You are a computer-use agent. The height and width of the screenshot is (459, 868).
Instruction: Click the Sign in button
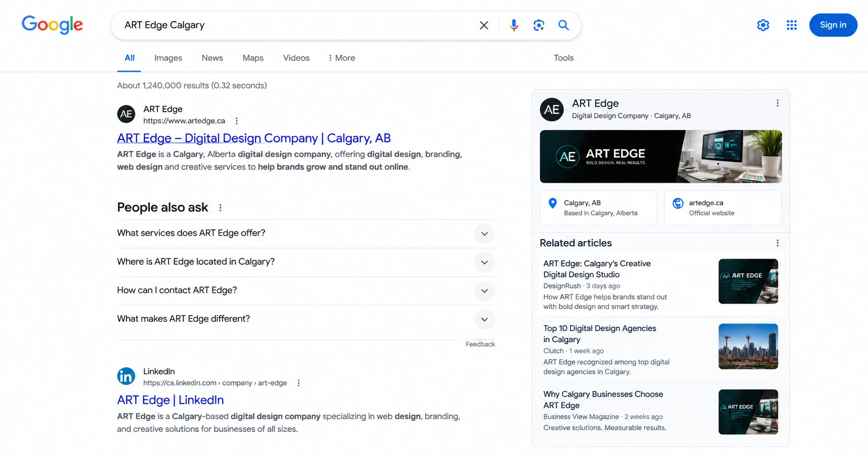click(833, 25)
